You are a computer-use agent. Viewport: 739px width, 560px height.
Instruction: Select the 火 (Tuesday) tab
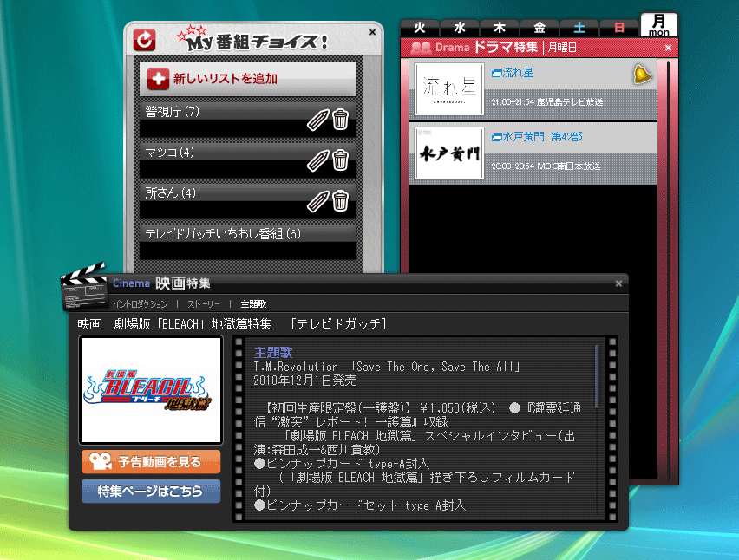pyautogui.click(x=420, y=28)
